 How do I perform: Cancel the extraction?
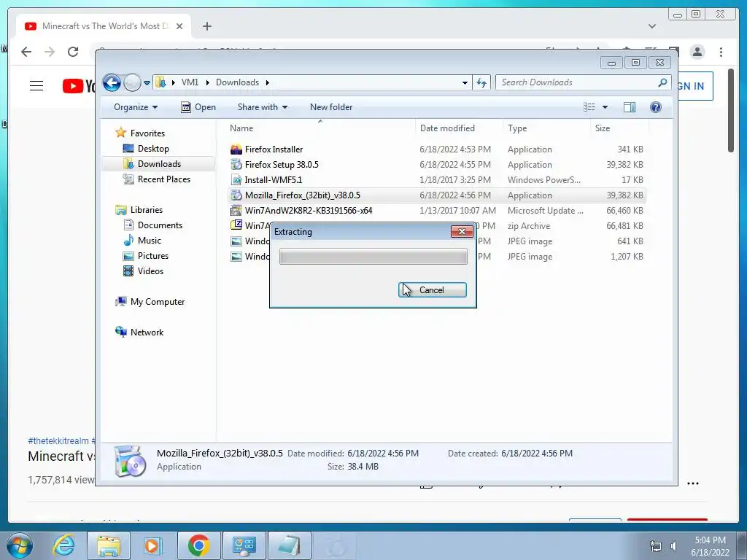click(432, 290)
